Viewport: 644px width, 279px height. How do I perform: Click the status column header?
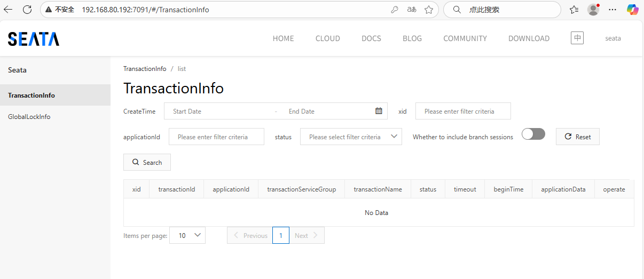click(428, 189)
